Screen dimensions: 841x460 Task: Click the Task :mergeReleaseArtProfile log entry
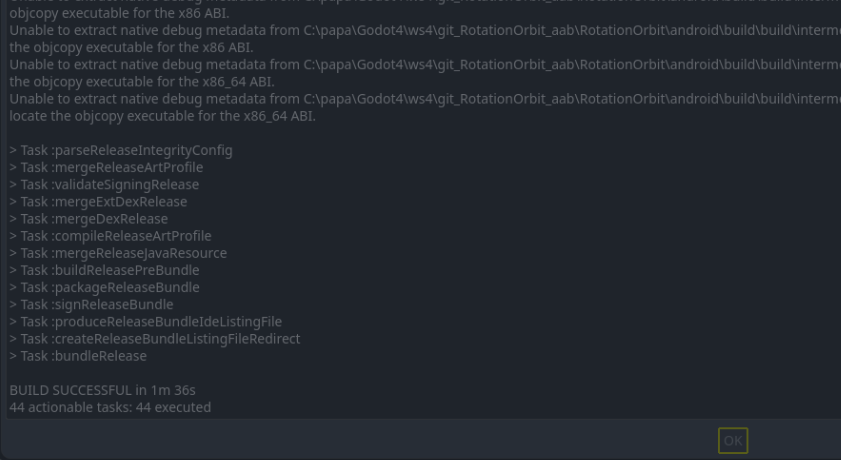[106, 168]
